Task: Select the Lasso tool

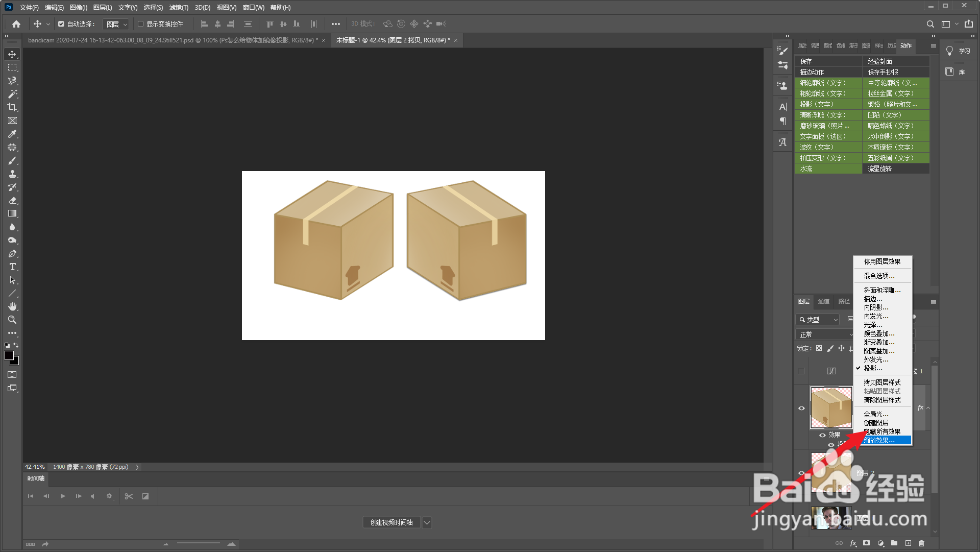Action: pyautogui.click(x=12, y=81)
